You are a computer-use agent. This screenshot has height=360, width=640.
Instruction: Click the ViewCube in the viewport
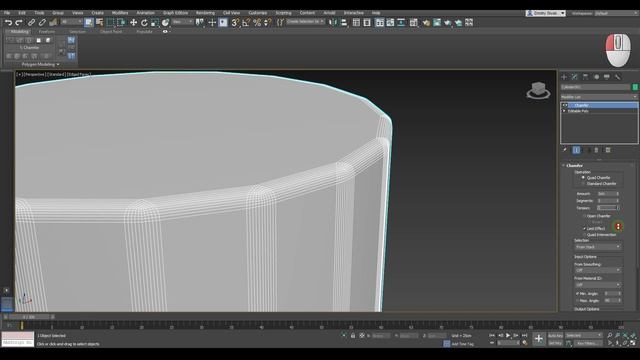pos(538,90)
